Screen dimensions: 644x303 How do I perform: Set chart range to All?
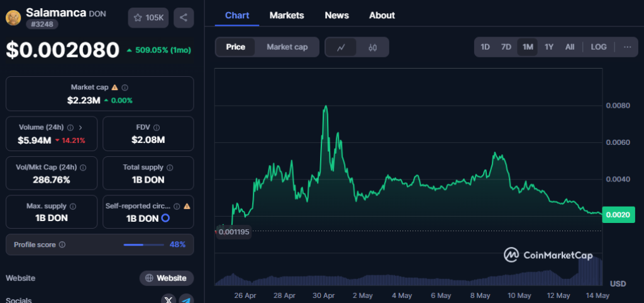(570, 47)
